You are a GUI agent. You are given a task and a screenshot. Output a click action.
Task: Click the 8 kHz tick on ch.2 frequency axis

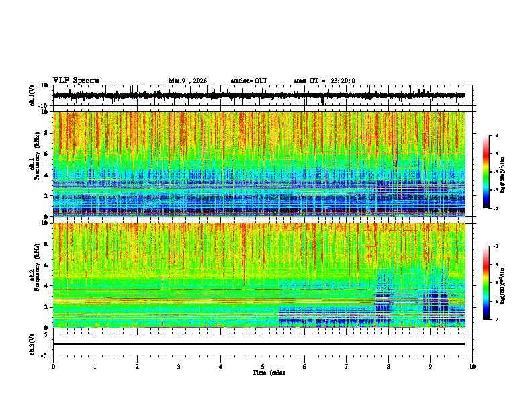point(47,244)
